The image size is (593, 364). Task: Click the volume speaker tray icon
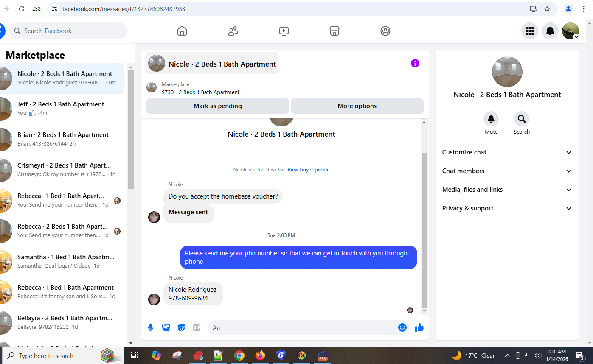pyautogui.click(x=538, y=356)
